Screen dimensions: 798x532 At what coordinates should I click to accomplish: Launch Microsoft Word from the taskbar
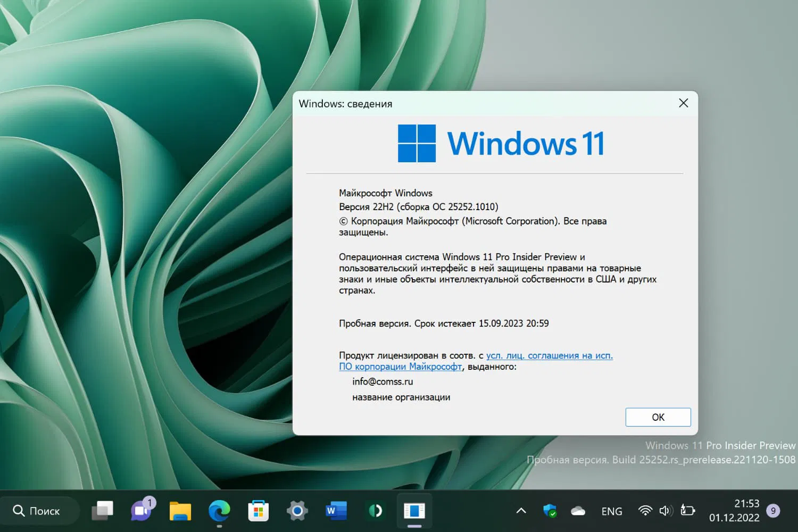tap(336, 511)
